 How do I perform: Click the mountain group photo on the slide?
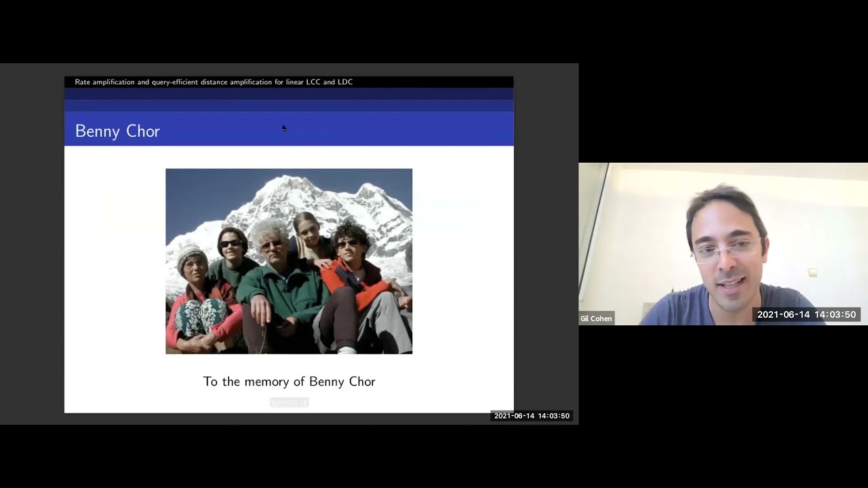click(289, 261)
